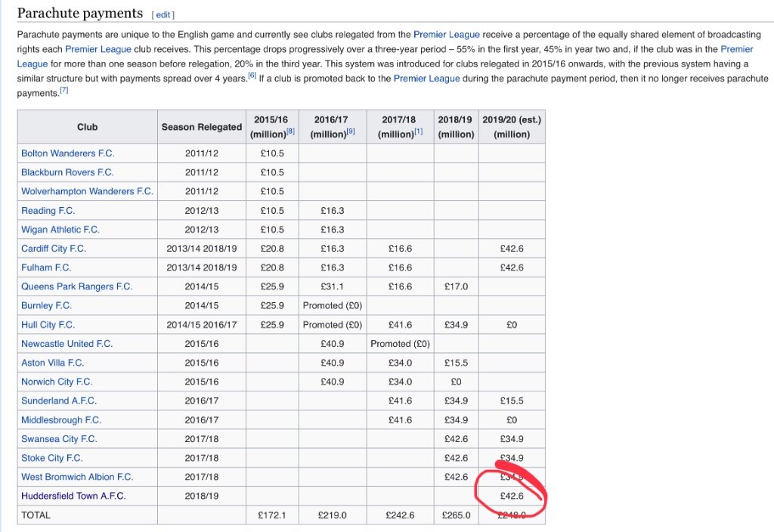Image resolution: width=774 pixels, height=532 pixels.
Task: Open Wolverhampton Wanderers F.C. club page
Action: (x=87, y=191)
